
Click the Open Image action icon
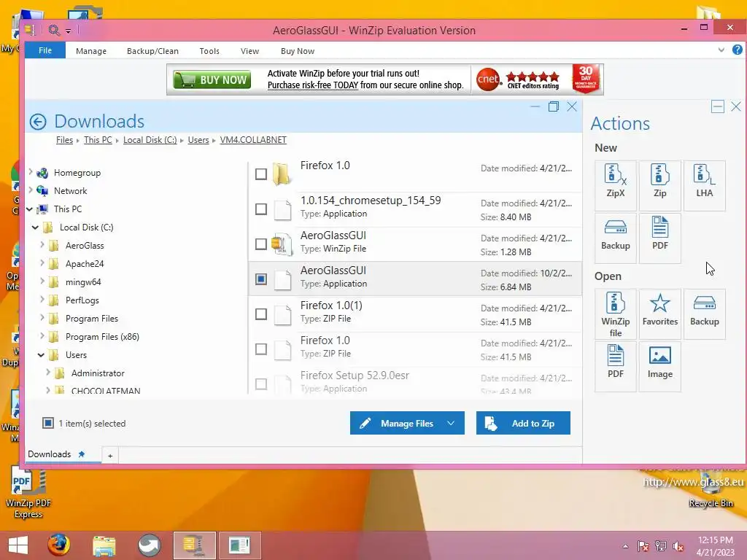point(659,367)
